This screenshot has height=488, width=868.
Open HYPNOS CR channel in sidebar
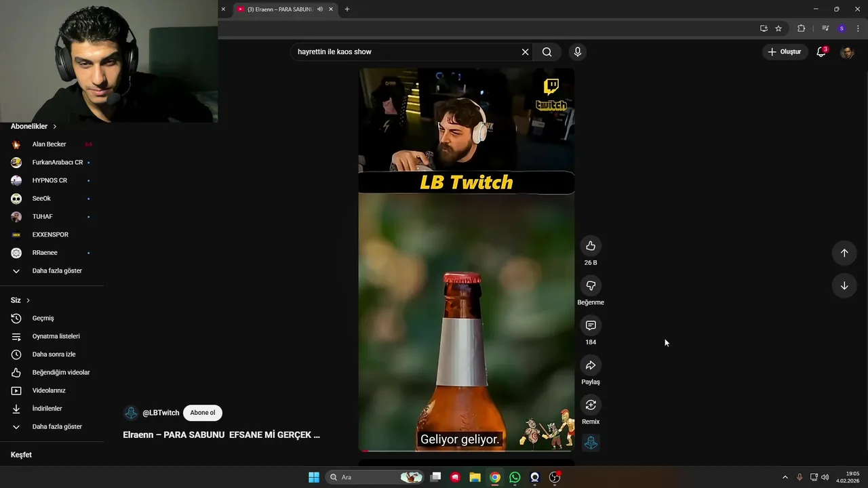(x=53, y=180)
